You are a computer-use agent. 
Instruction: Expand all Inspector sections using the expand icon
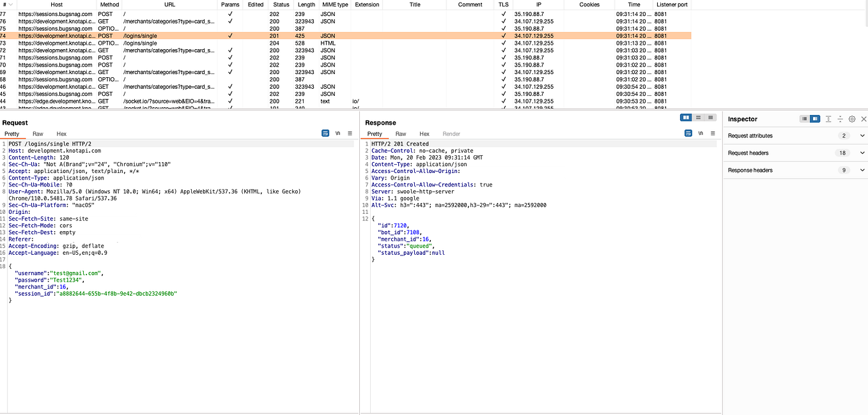pyautogui.click(x=840, y=119)
